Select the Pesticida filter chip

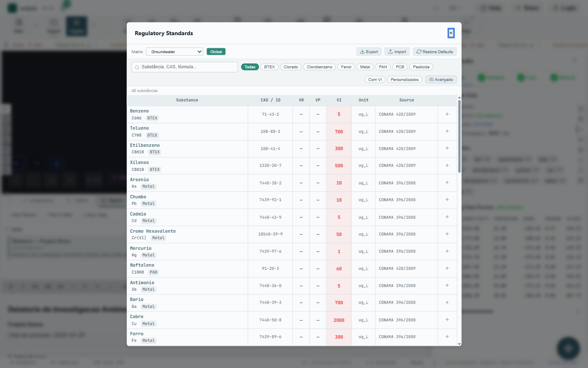(421, 67)
